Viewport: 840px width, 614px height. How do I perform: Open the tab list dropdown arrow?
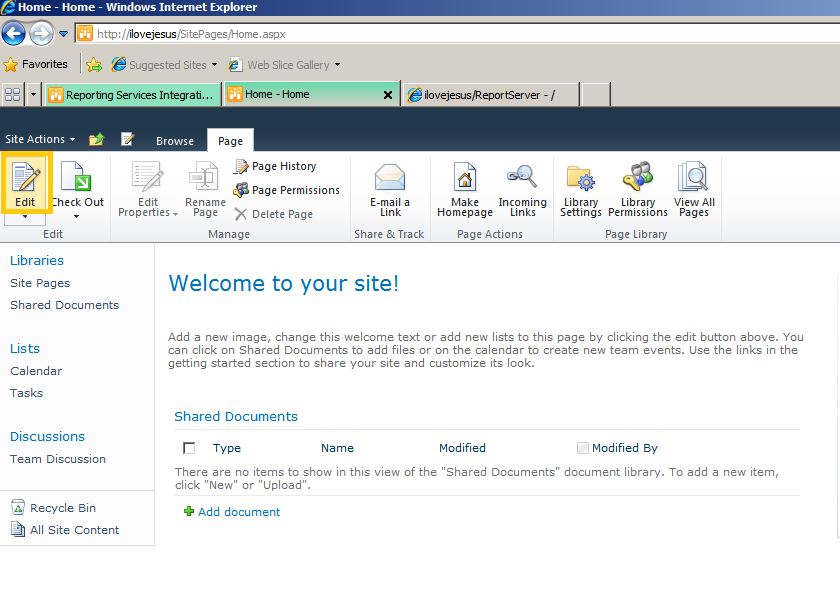click(x=33, y=95)
